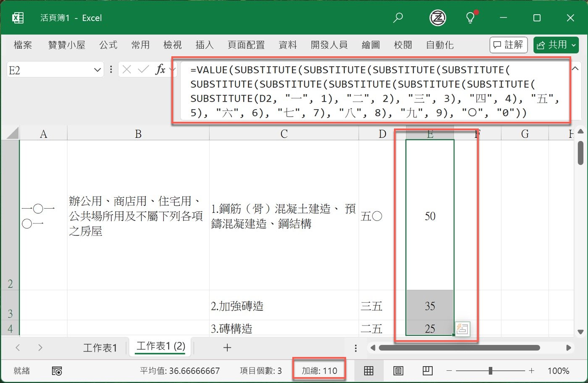
Task: Open the 自動化 tab
Action: 440,45
